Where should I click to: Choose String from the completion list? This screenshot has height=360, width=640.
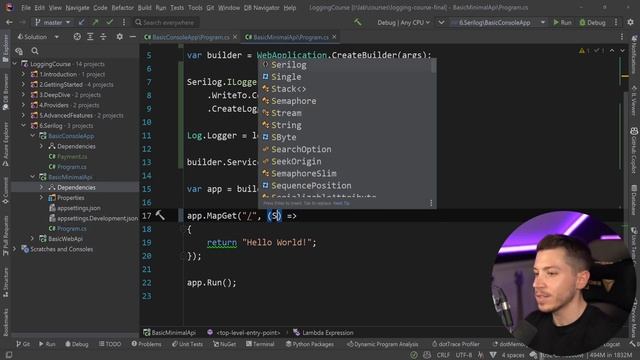346,125
